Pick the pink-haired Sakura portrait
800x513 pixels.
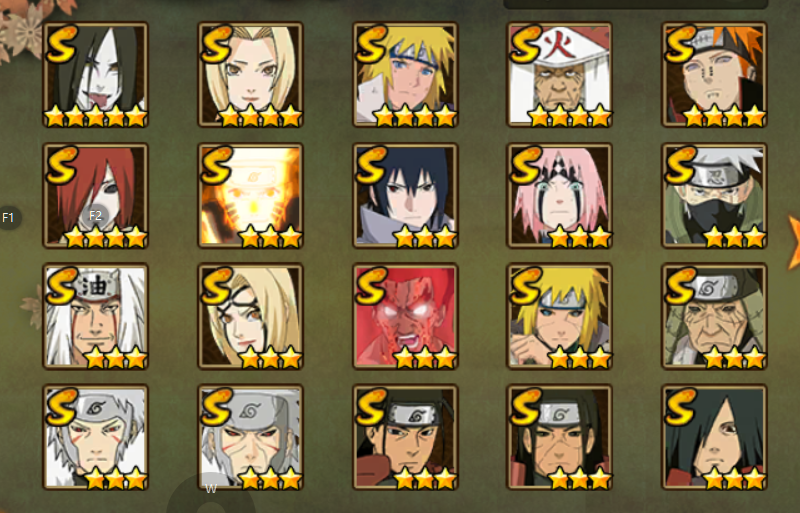coord(560,196)
